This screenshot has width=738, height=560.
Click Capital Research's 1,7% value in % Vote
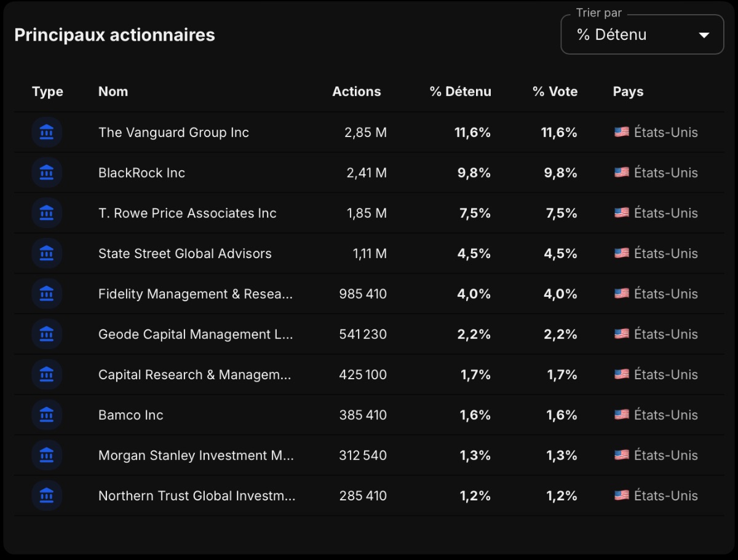coord(562,374)
